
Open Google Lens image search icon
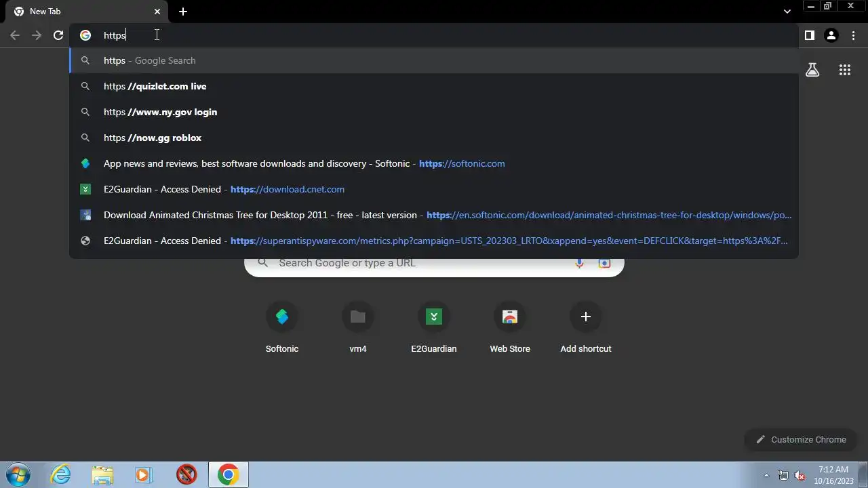click(x=604, y=264)
